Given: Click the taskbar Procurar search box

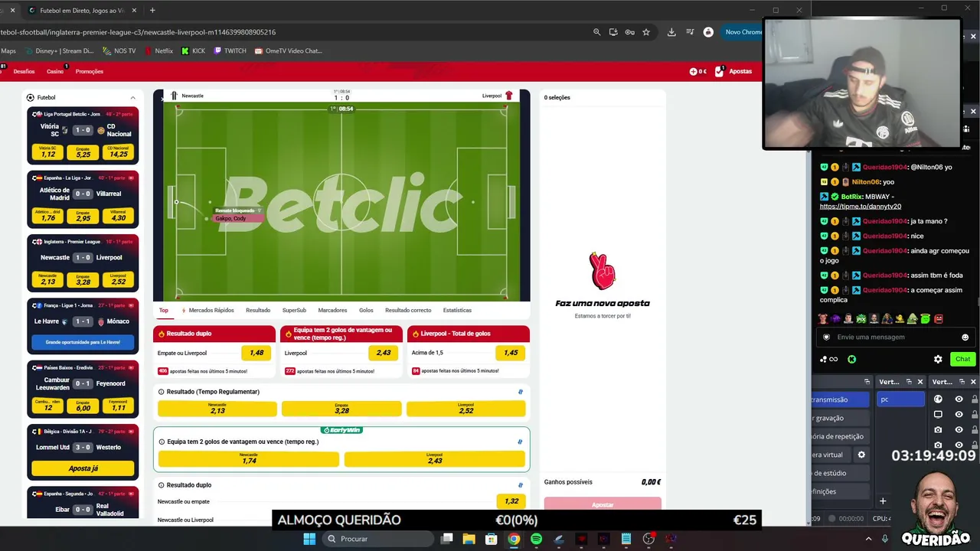Looking at the screenshot, I should (377, 539).
